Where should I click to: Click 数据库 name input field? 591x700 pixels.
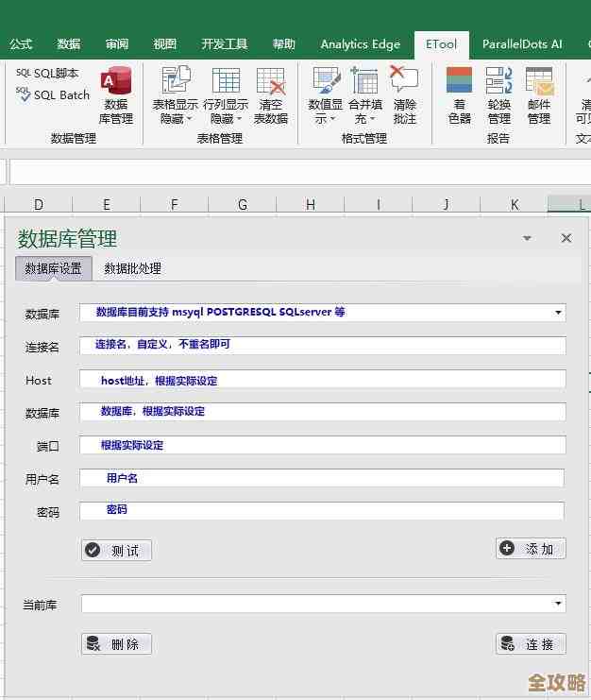tap(323, 412)
